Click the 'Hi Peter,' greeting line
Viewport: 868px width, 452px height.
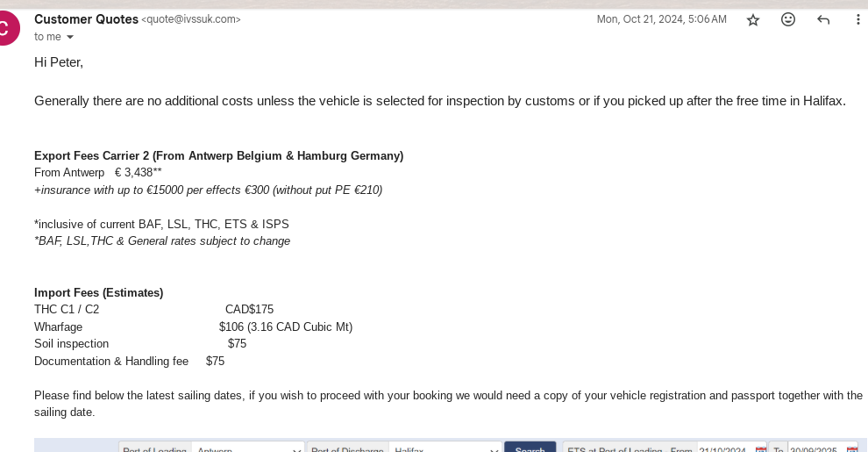59,62
